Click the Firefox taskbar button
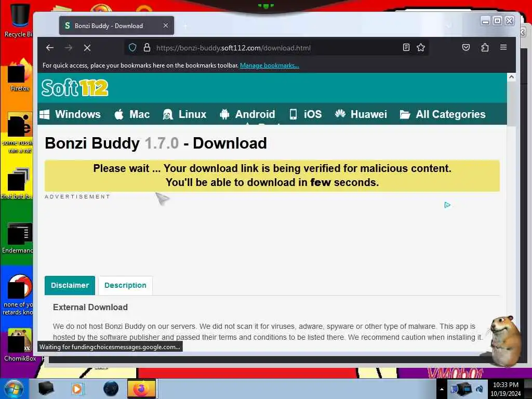532x399 pixels. coord(141,389)
